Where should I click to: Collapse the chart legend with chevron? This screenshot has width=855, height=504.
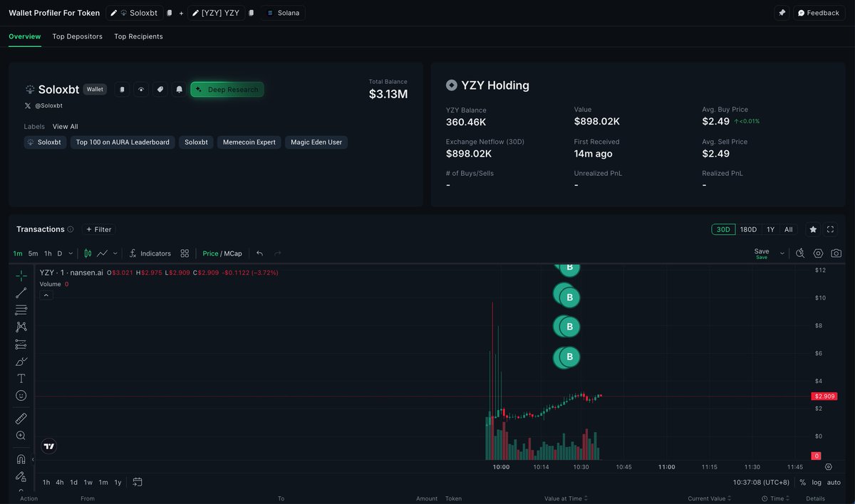click(x=46, y=295)
